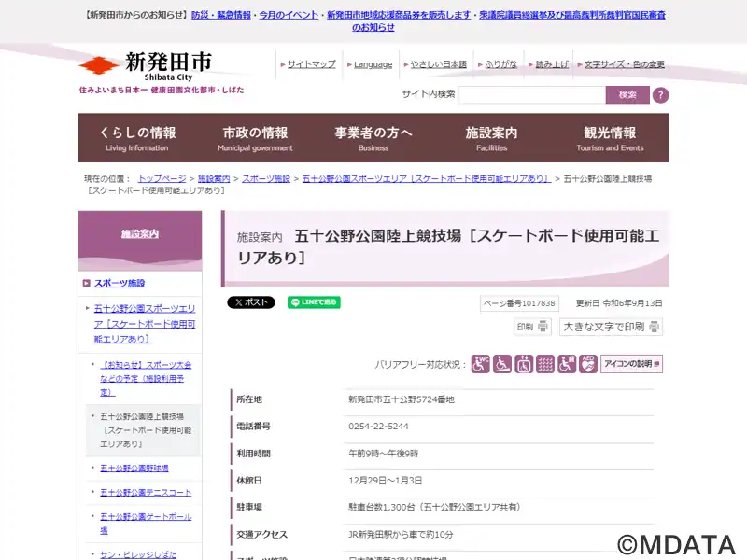Click 大きな文字で印刷 large-text print button
Viewport: 747px width, 560px height.
612,327
